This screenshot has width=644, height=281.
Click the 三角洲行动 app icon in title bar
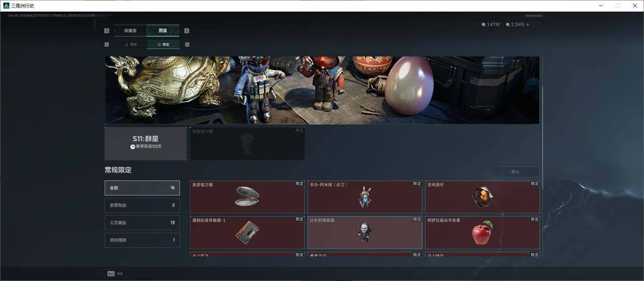pyautogui.click(x=6, y=6)
